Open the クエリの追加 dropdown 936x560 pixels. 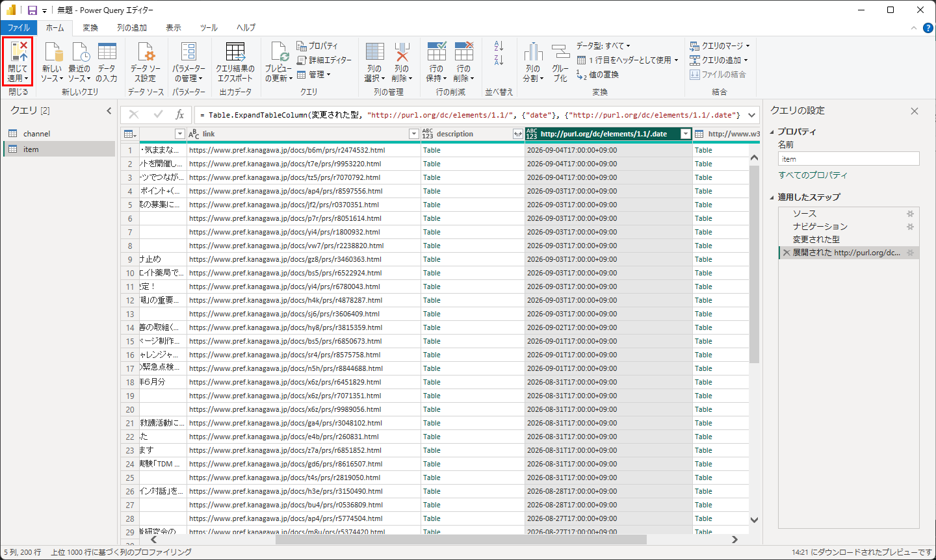point(719,60)
